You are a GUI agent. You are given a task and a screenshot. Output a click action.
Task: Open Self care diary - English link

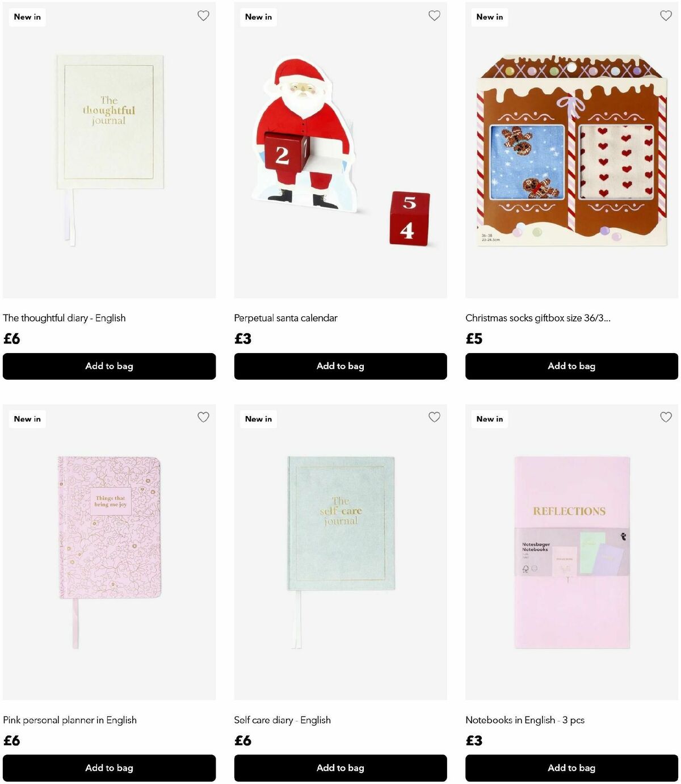[x=282, y=720]
